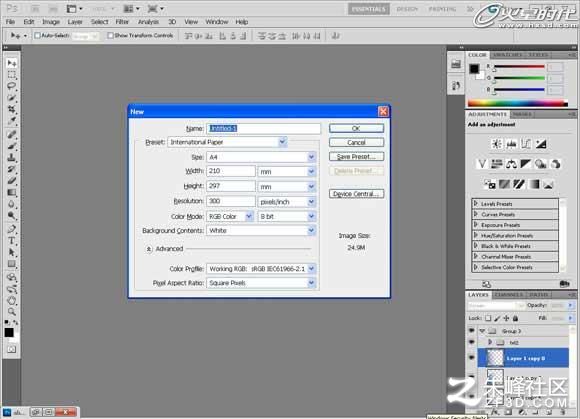This screenshot has height=419, width=580.
Task: Expand the Levels Presets list
Action: pos(515,204)
